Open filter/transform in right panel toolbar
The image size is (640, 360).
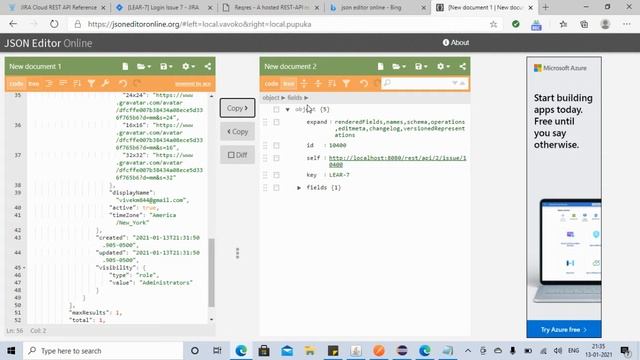click(x=346, y=84)
